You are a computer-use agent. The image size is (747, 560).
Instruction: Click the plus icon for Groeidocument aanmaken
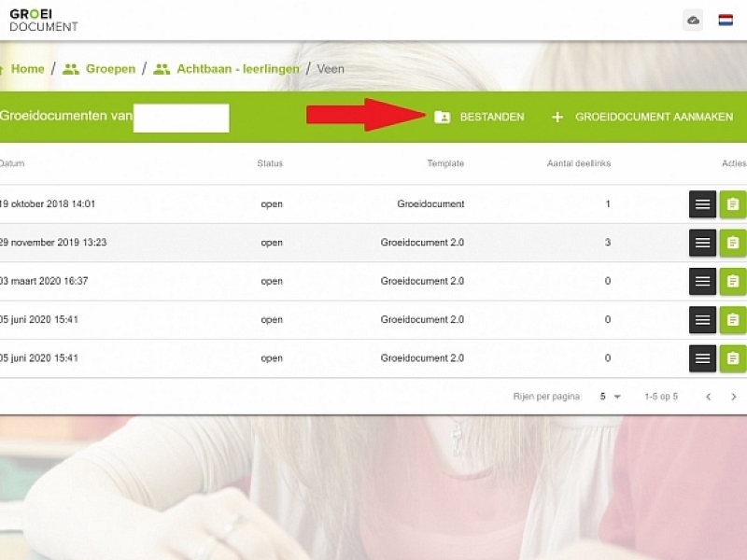557,118
